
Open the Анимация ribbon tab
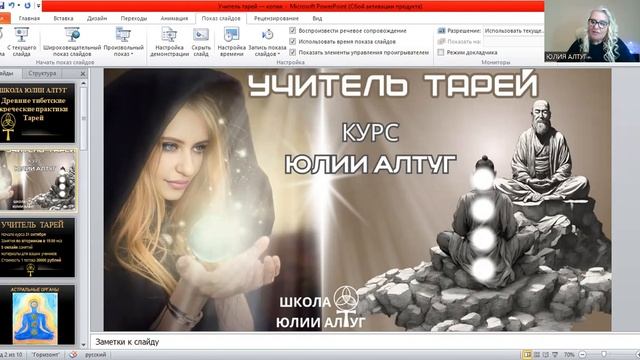(x=174, y=18)
